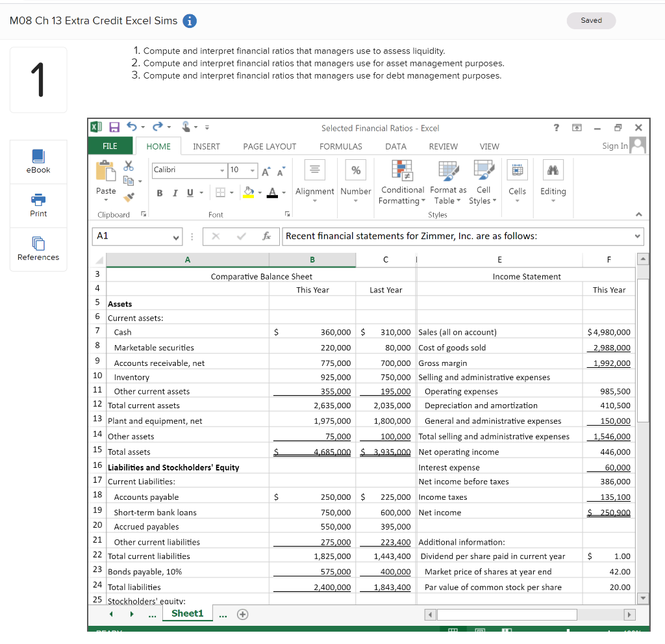Viewport: 665px width, 644px height.
Task: Select the Format Painter brush
Action: (x=129, y=197)
